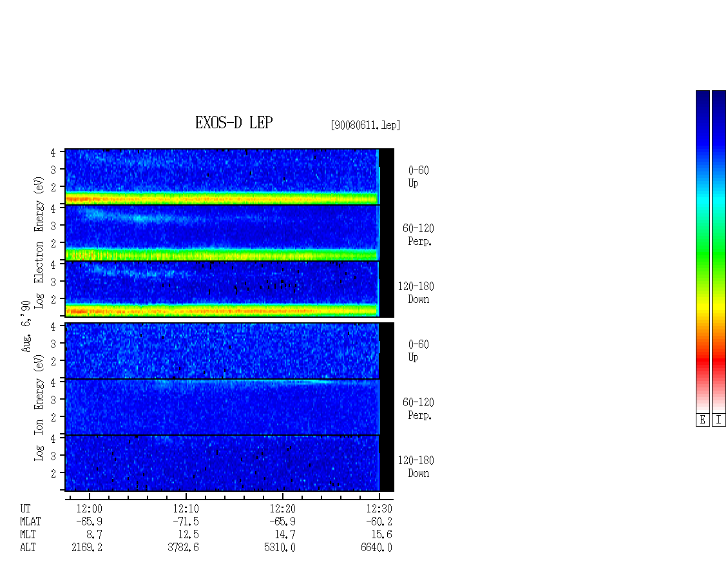Screen dimensions: 728x564
Task: Select the MLAT value '-60.2'
Action: [379, 521]
